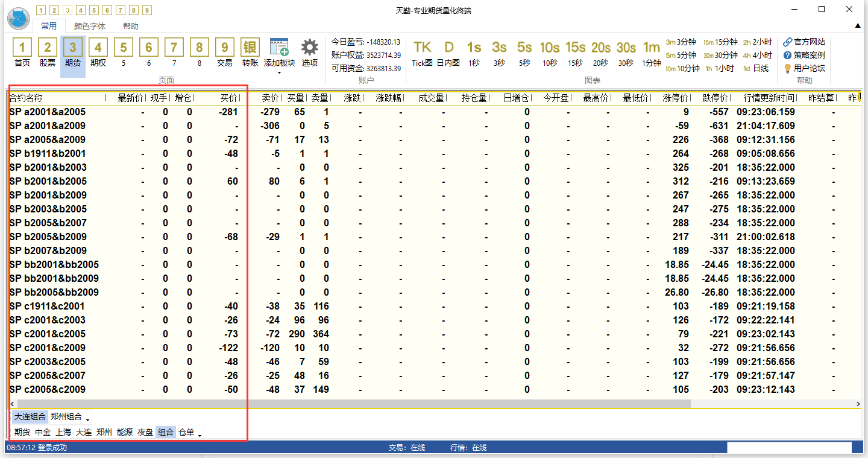Open the 用户论坛 link
The height and width of the screenshot is (458, 868).
(804, 69)
